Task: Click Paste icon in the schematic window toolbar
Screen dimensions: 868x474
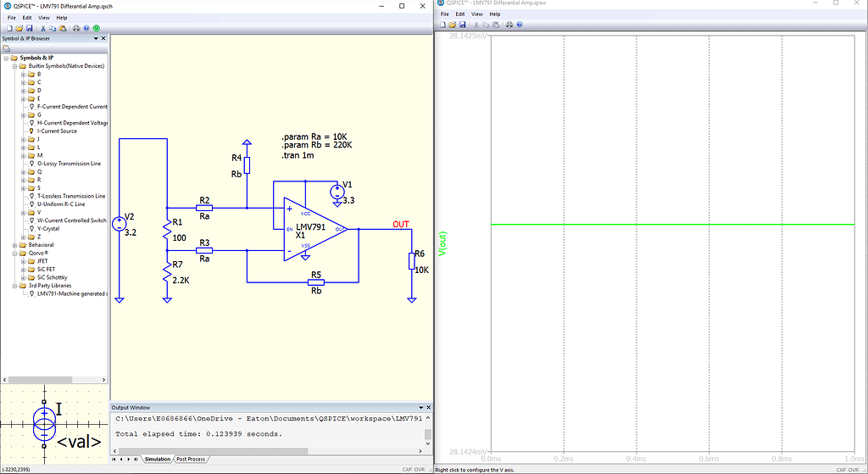Action: pos(61,28)
